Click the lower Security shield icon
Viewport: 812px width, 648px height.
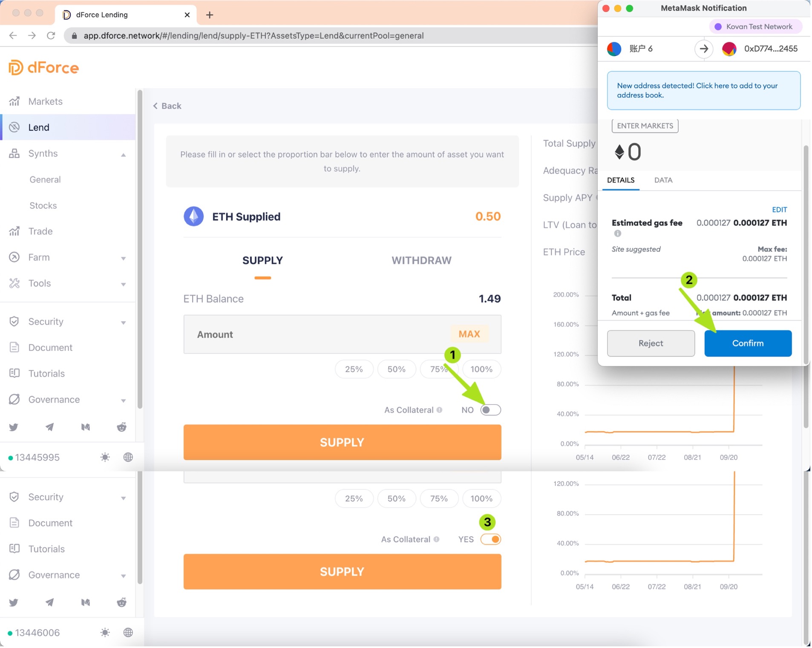click(14, 497)
